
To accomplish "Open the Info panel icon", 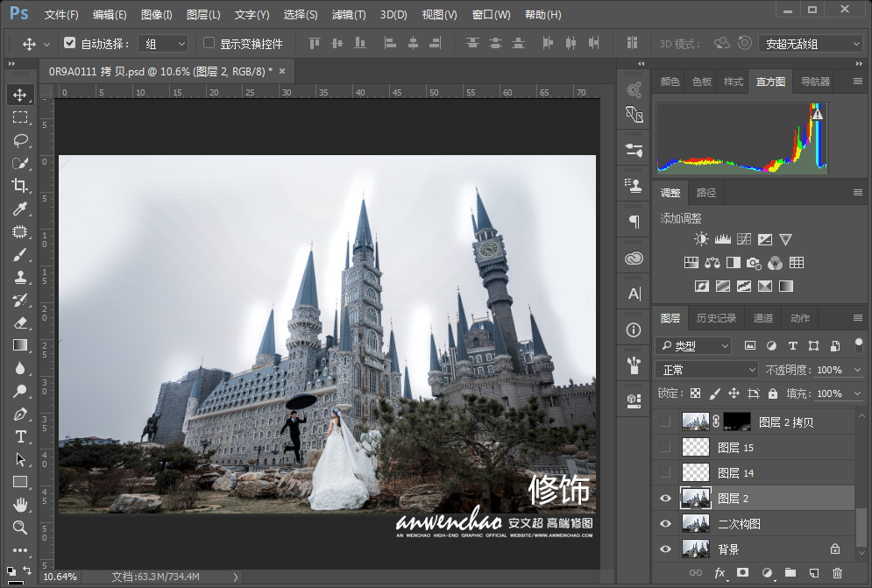I will pyautogui.click(x=634, y=329).
